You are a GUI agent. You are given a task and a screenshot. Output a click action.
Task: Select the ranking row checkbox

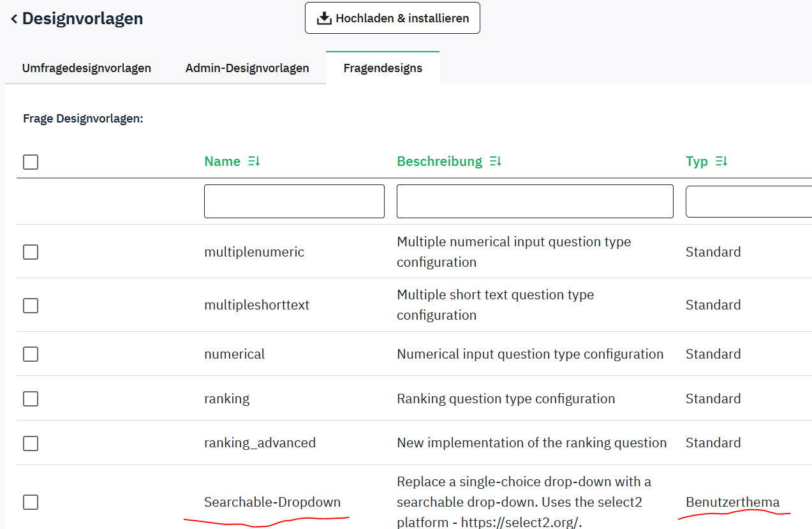pos(31,399)
